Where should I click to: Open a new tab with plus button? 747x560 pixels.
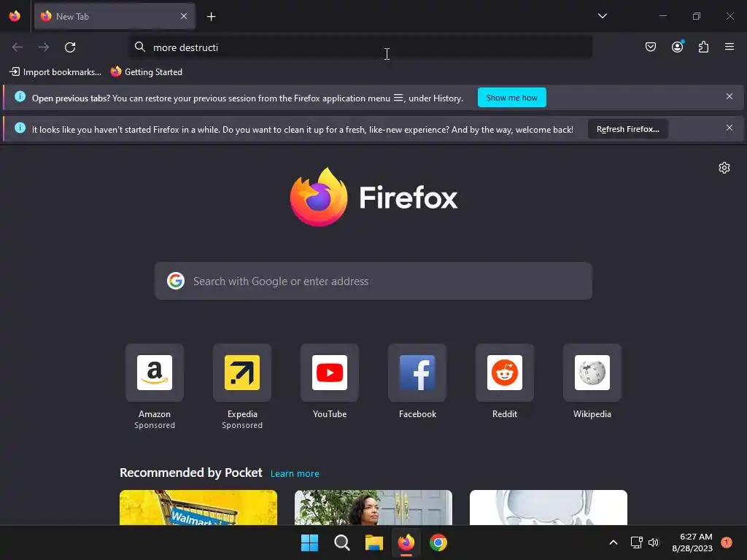tap(211, 17)
